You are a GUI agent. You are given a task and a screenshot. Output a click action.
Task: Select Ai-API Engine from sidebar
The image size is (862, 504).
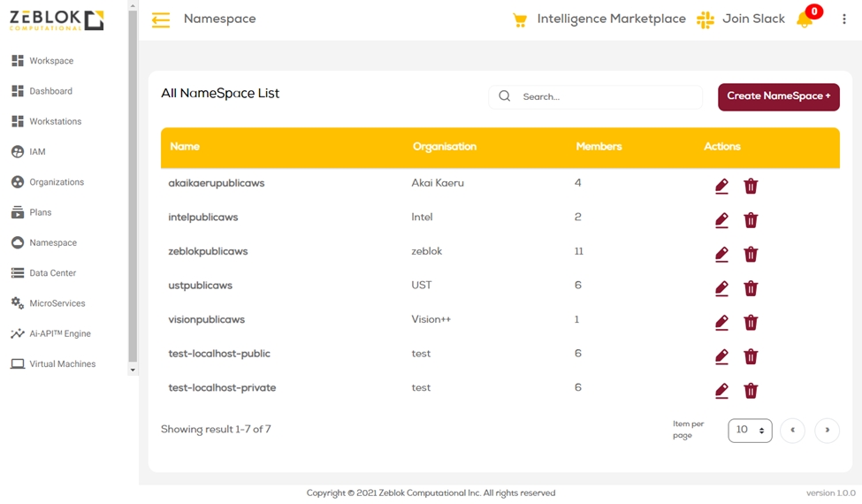pos(59,333)
